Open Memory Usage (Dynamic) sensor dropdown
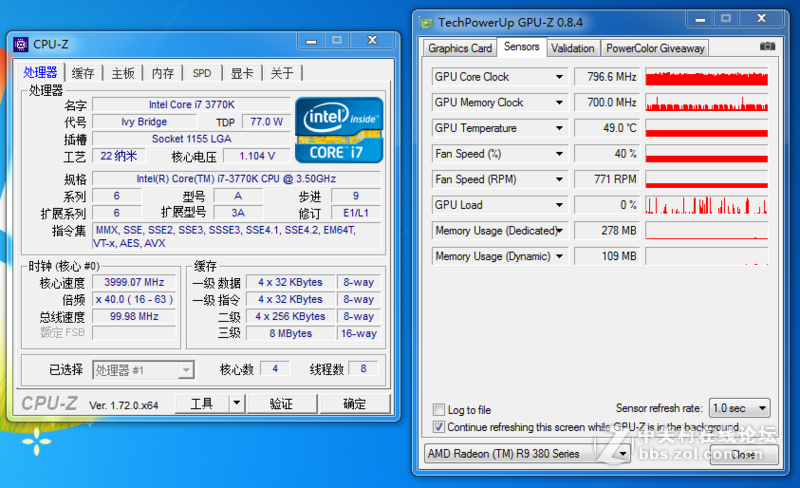This screenshot has height=488, width=800. (559, 256)
